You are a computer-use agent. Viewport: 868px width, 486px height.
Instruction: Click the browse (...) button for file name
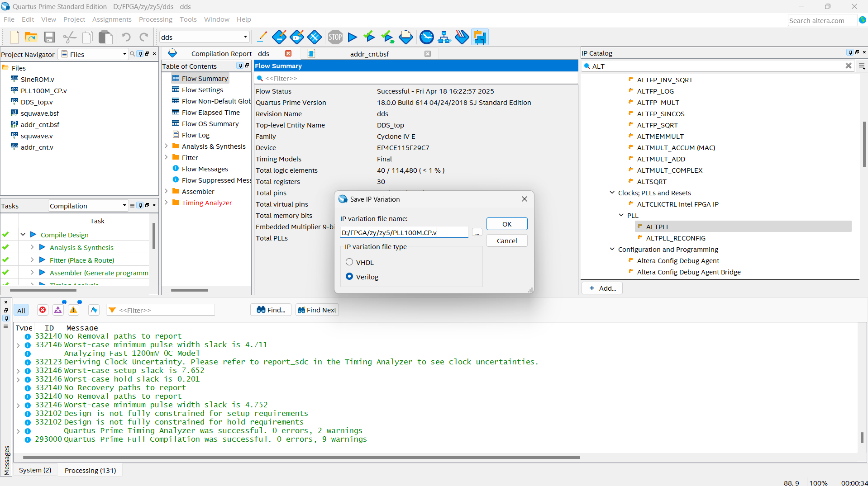(477, 233)
